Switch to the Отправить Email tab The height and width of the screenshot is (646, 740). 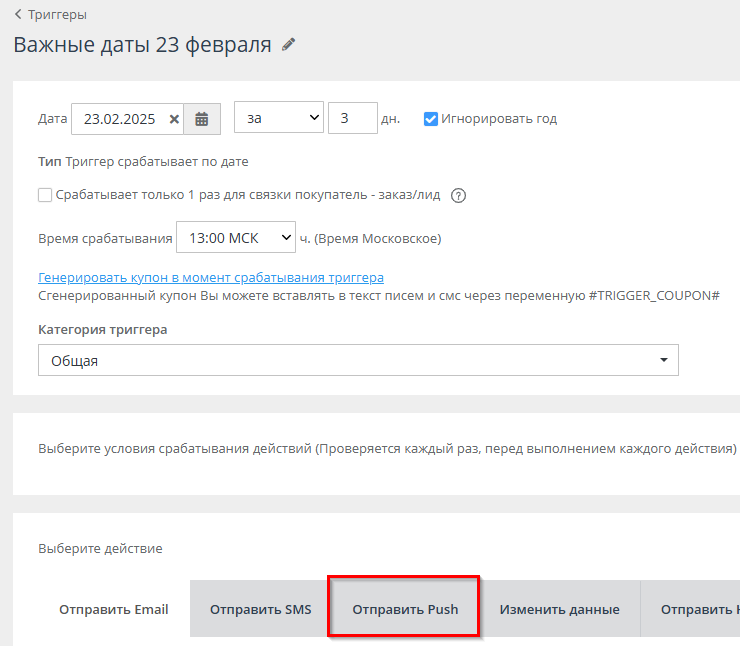pyautogui.click(x=113, y=609)
